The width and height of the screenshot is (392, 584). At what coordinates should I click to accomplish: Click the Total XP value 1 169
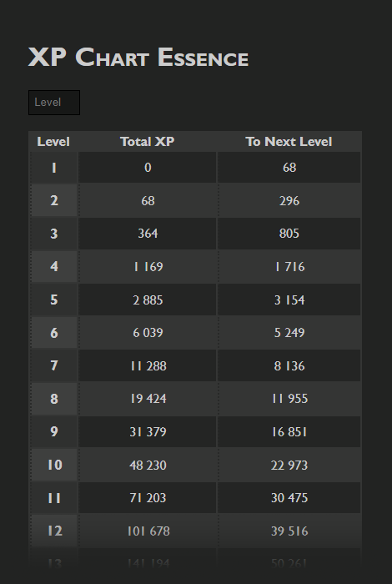(x=148, y=267)
